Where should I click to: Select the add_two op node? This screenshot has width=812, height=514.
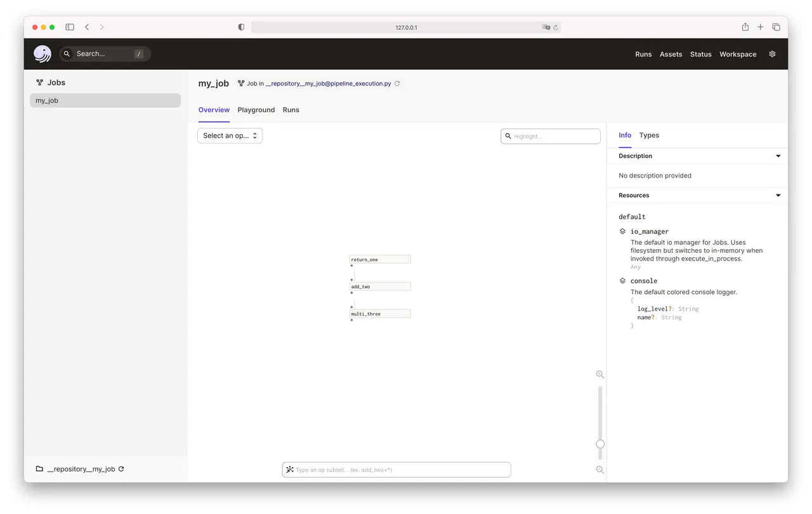pos(380,286)
